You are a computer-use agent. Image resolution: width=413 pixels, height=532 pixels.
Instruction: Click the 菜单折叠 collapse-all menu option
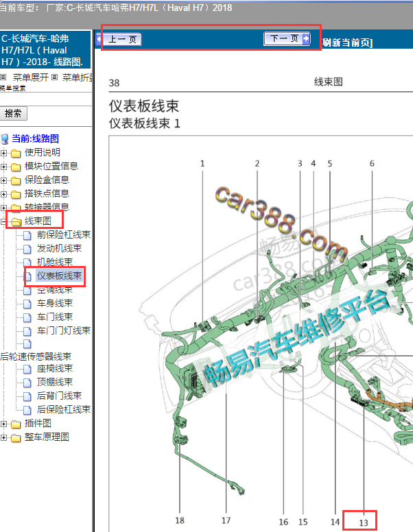point(78,77)
